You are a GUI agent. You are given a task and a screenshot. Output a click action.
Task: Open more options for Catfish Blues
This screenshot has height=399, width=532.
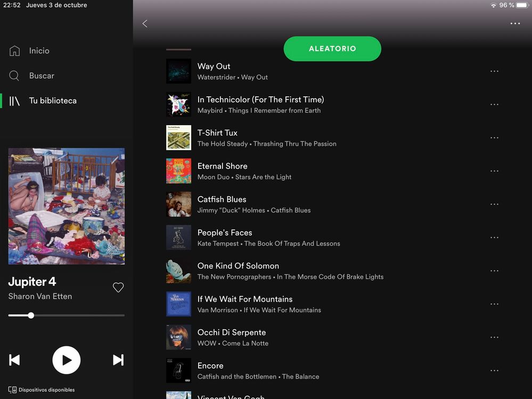(494, 204)
